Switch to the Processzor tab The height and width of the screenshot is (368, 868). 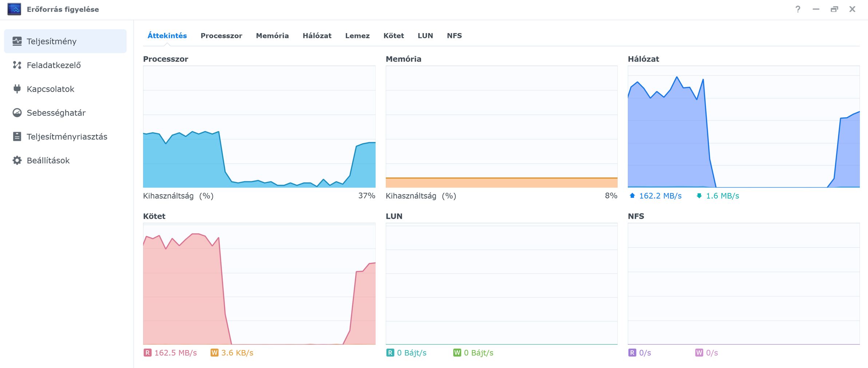221,36
